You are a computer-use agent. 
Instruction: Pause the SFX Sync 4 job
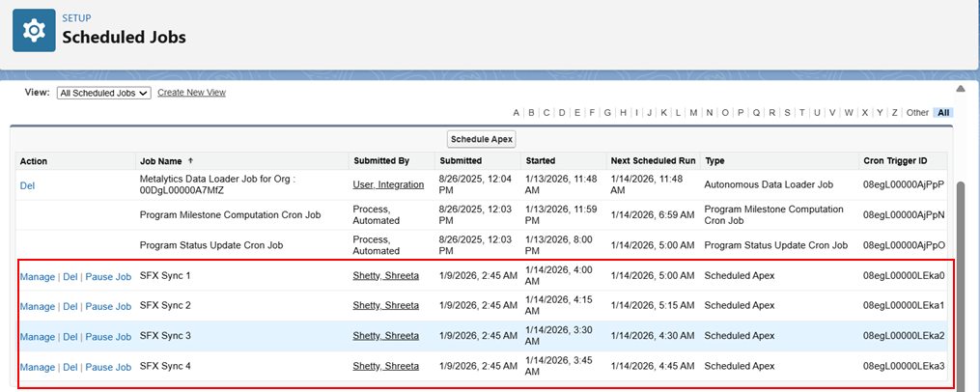[108, 367]
